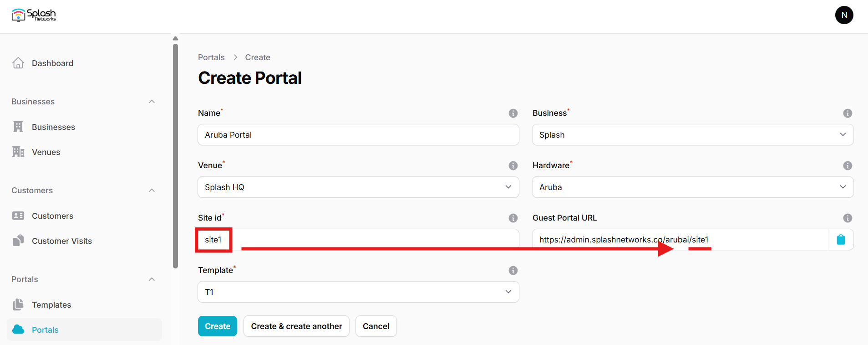Collapse the Portals sidebar section
This screenshot has height=345, width=868.
[152, 279]
